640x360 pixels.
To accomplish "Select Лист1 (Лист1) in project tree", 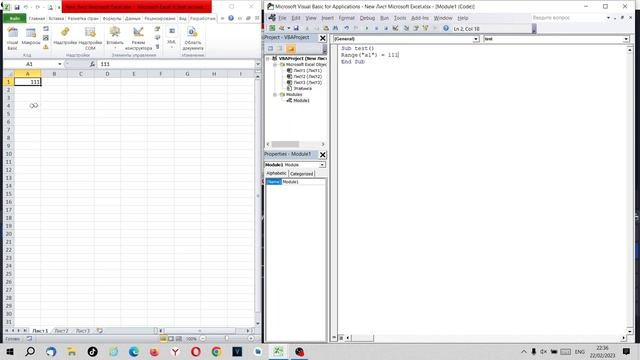I will (x=307, y=71).
